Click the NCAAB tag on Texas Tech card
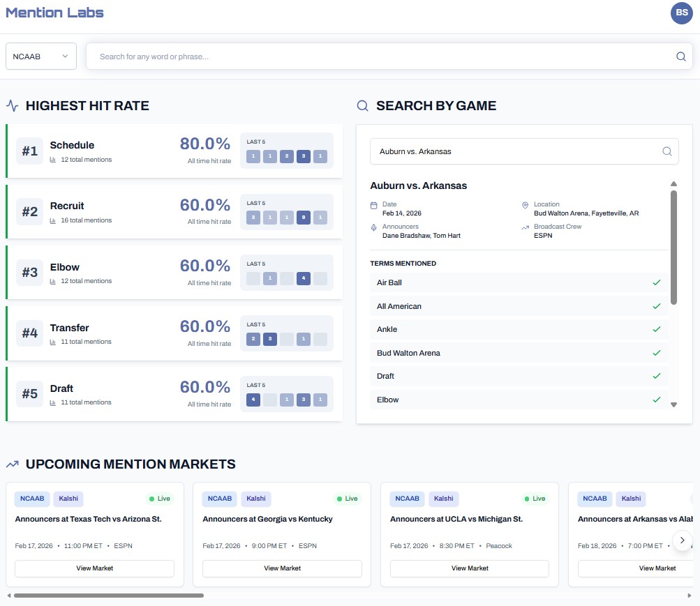Viewport: 700px width, 606px height. tap(32, 499)
